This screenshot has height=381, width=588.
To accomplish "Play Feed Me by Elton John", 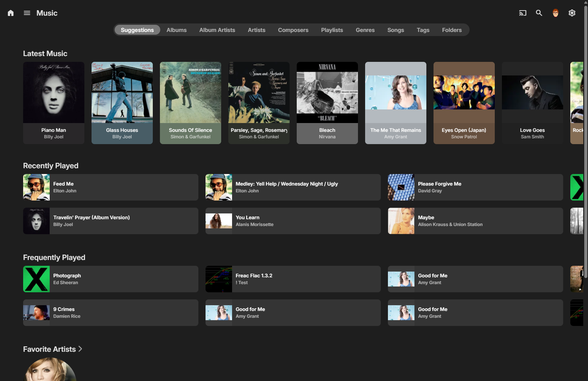I will (x=111, y=187).
